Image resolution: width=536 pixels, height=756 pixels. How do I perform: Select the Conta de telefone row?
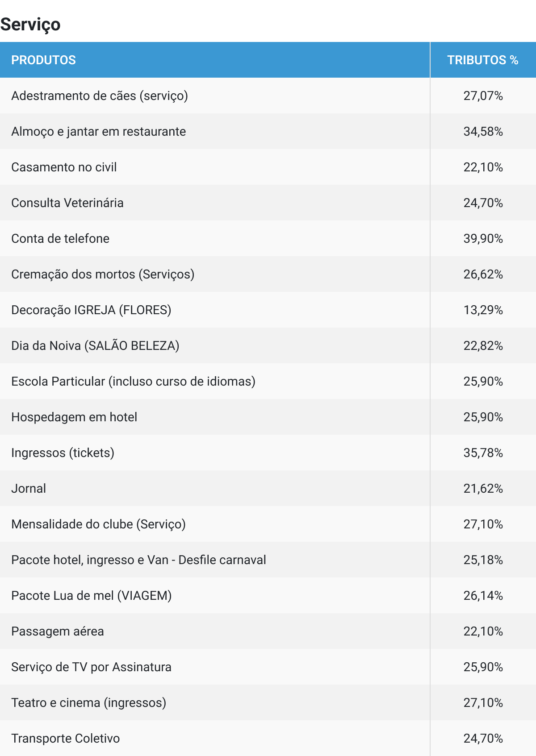coord(60,239)
